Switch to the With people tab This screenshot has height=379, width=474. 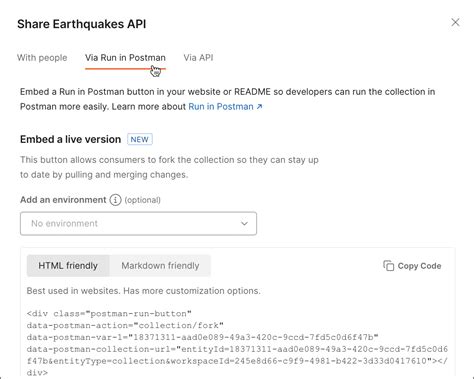[42, 58]
